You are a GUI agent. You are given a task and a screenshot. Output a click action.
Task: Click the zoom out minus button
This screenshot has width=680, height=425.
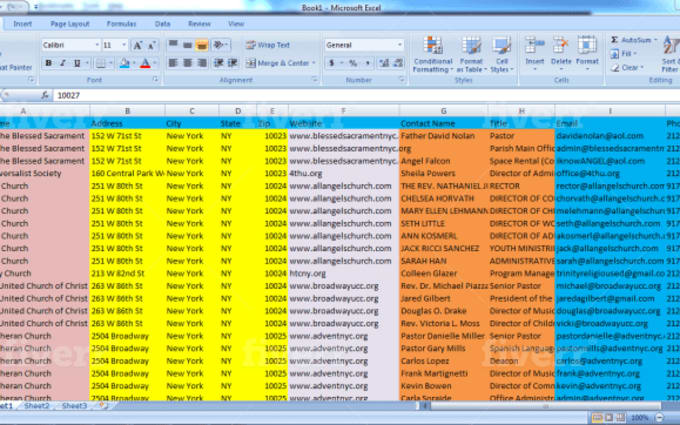(x=660, y=418)
